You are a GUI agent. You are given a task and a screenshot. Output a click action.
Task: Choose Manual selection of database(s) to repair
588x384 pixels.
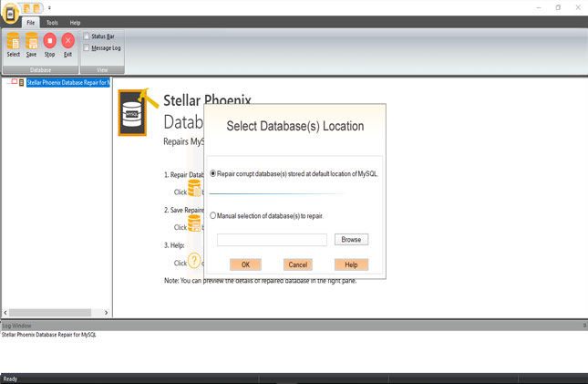tap(213, 216)
